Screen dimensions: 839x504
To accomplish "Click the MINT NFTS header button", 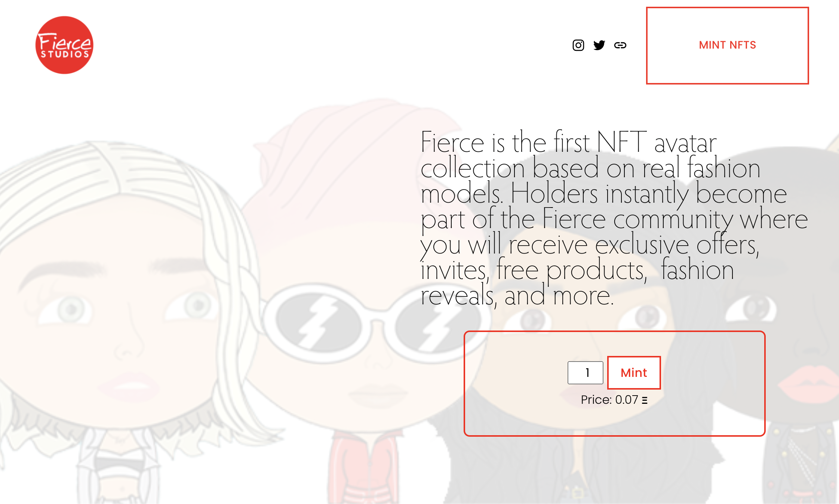I will click(727, 45).
